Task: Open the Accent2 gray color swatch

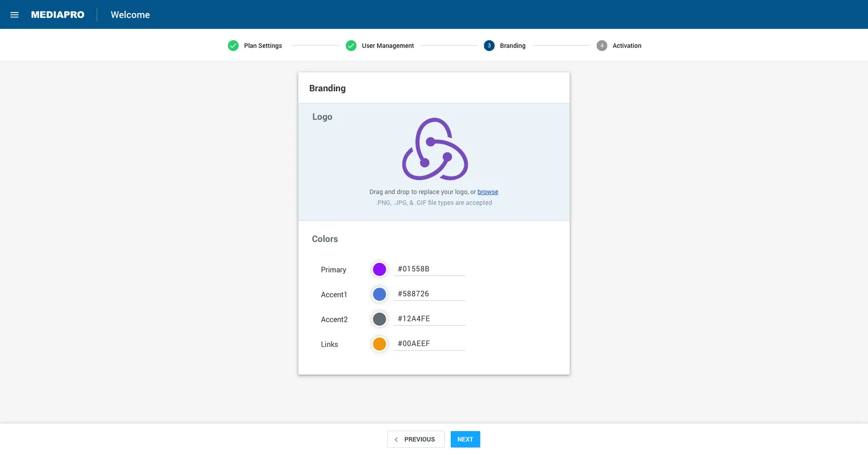Action: (x=380, y=319)
